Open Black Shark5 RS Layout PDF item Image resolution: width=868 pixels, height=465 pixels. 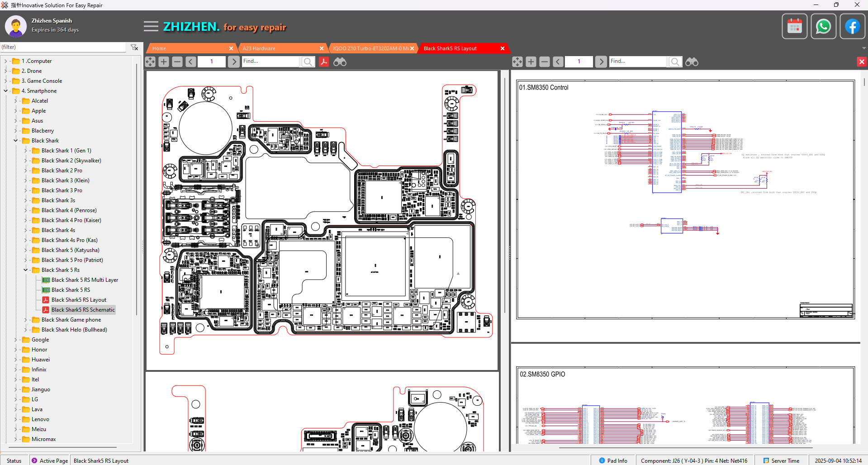coord(79,300)
